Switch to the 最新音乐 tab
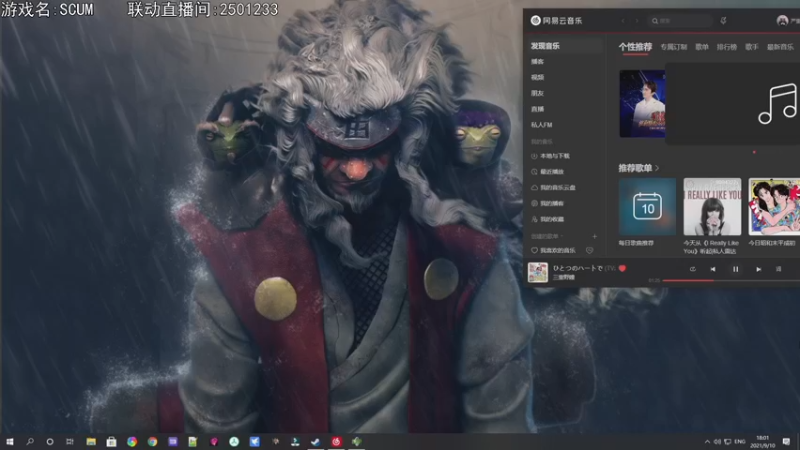Screen dimensions: 800x450 pos(780,47)
